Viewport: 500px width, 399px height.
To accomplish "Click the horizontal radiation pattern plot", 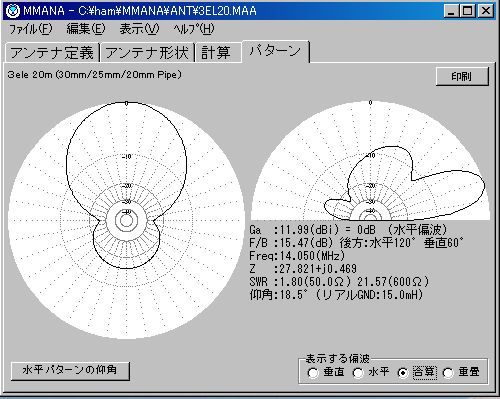I will tap(126, 220).
